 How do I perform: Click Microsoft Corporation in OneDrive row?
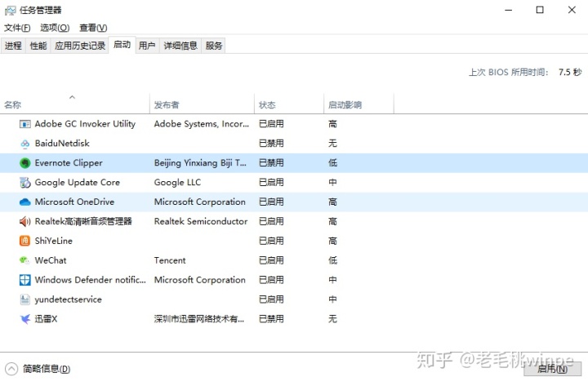[x=200, y=202]
